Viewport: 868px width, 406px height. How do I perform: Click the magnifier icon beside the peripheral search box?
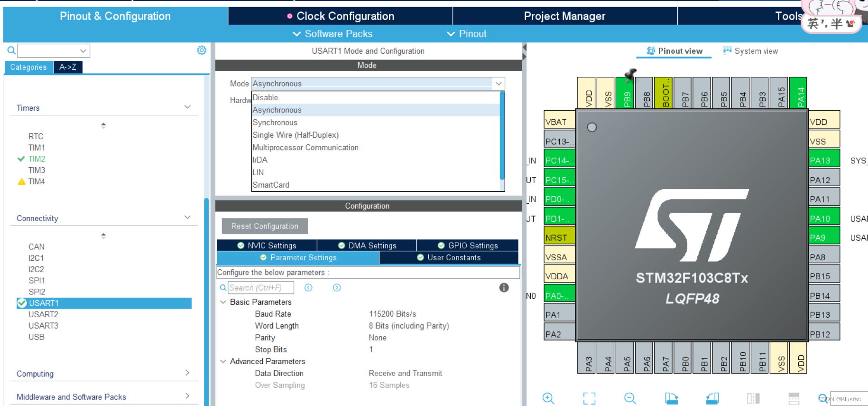click(11, 50)
